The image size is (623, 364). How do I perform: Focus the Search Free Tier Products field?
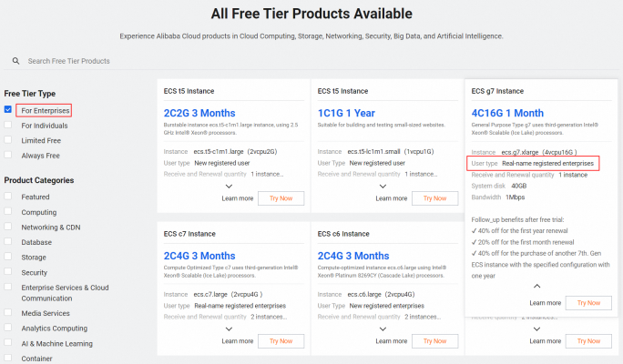[311, 61]
